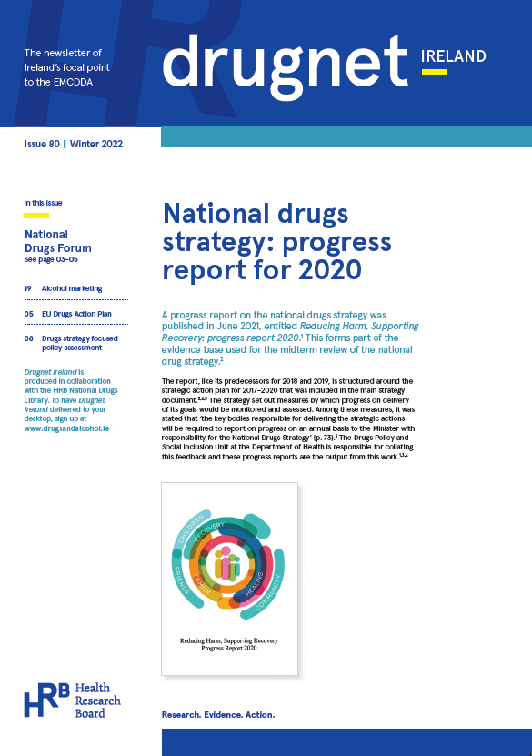
Task: Click the teal introductory paragraph
Action: [290, 338]
